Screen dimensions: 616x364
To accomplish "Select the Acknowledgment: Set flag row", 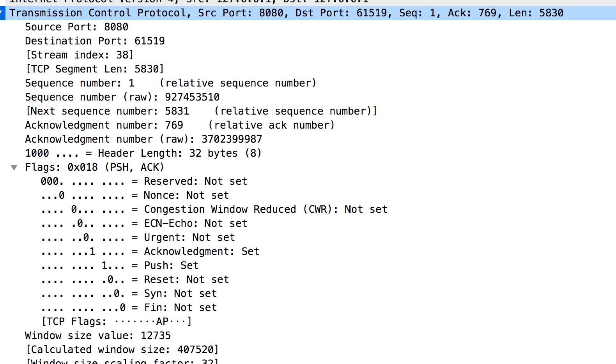I will tap(150, 252).
